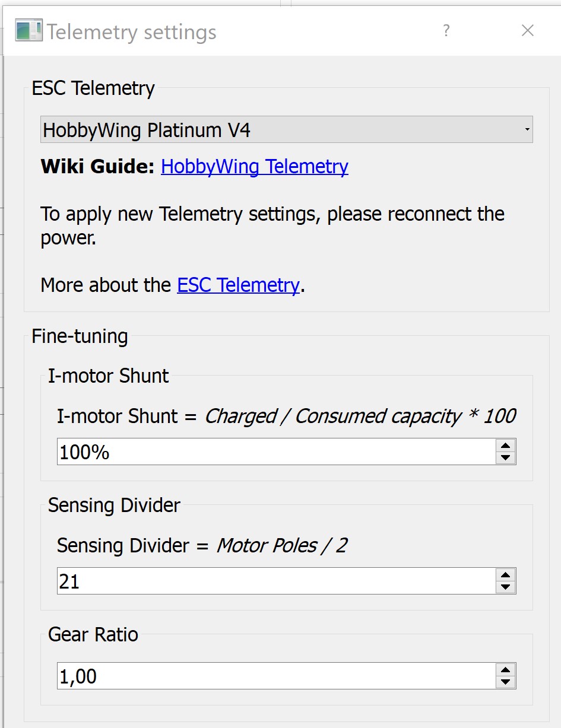Screen dimensions: 561x728
Task: Click the Telemetry settings window icon
Action: pos(28,31)
